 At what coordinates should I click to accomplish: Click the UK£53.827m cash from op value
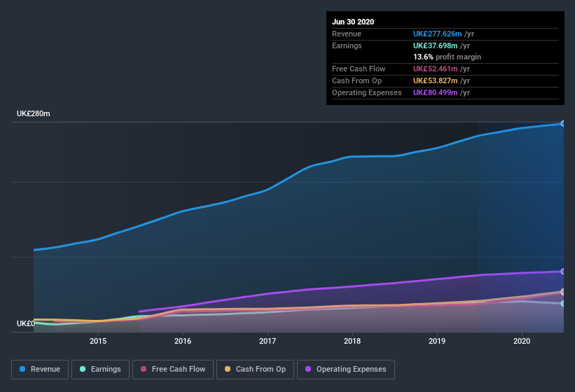tap(435, 80)
